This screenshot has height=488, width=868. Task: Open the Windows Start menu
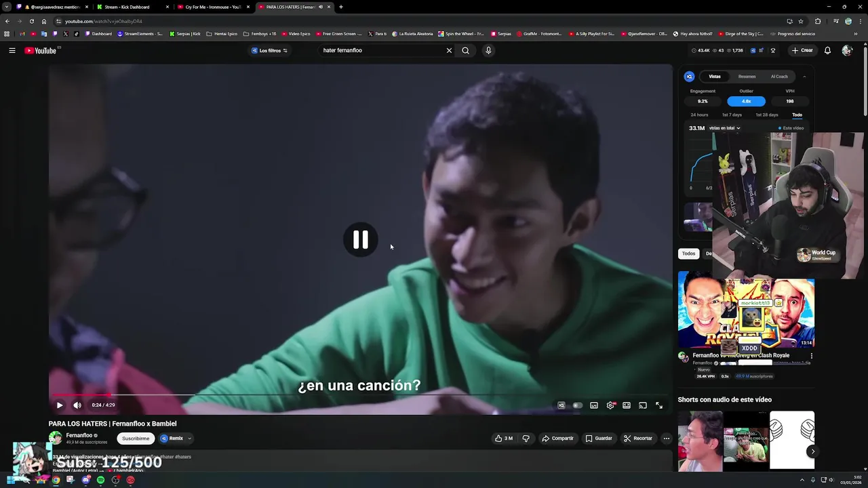(x=10, y=480)
